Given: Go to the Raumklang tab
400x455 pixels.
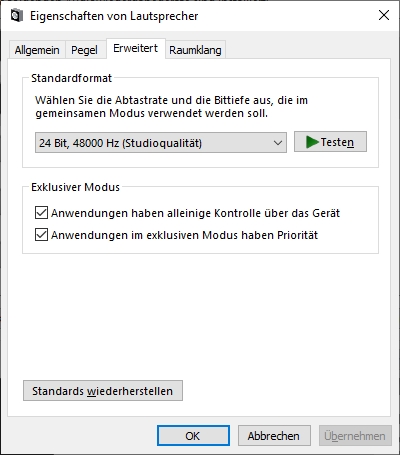Looking at the screenshot, I should 195,50.
